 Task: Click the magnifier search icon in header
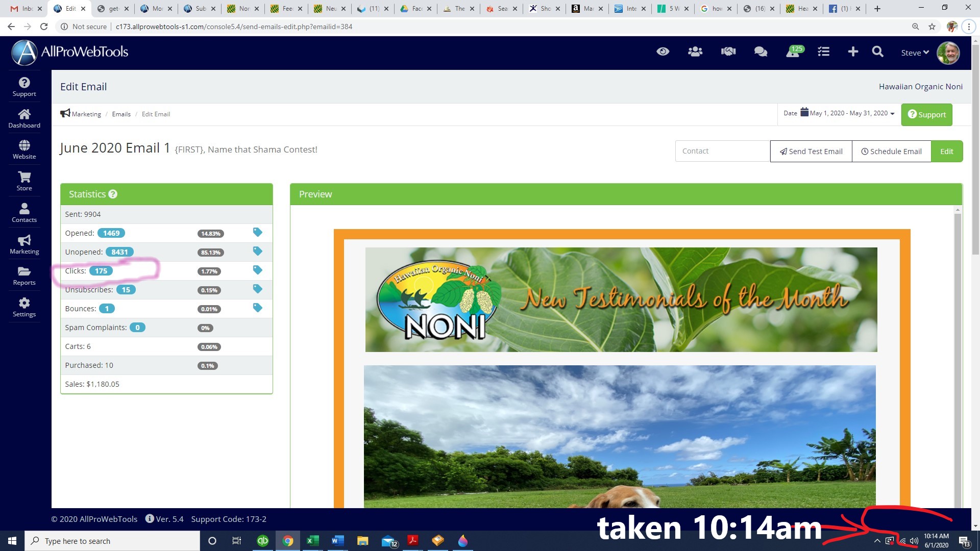coord(877,52)
